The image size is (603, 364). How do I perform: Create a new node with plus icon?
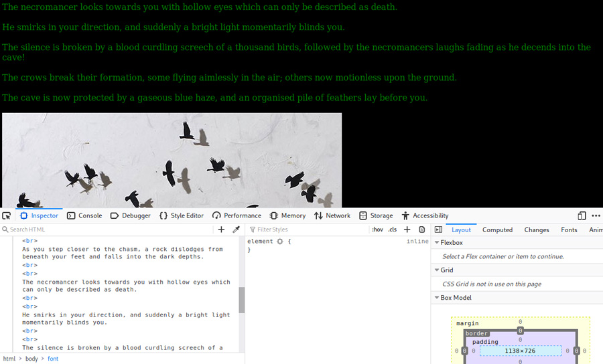[221, 230]
